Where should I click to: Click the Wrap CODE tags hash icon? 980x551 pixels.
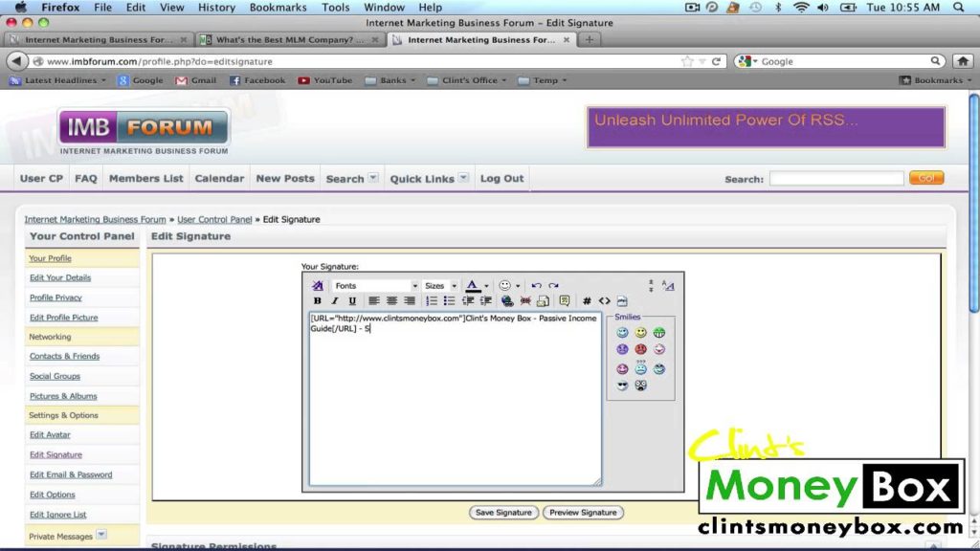[587, 301]
